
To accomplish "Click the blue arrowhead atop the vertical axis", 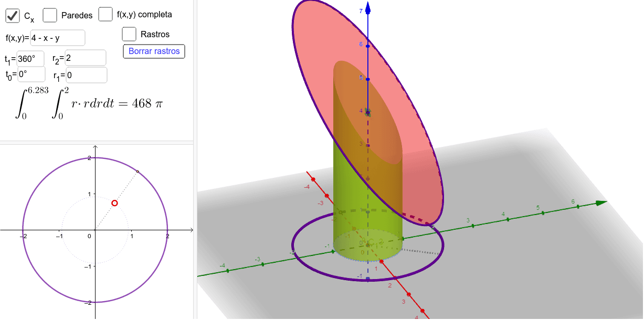I will coord(368,7).
